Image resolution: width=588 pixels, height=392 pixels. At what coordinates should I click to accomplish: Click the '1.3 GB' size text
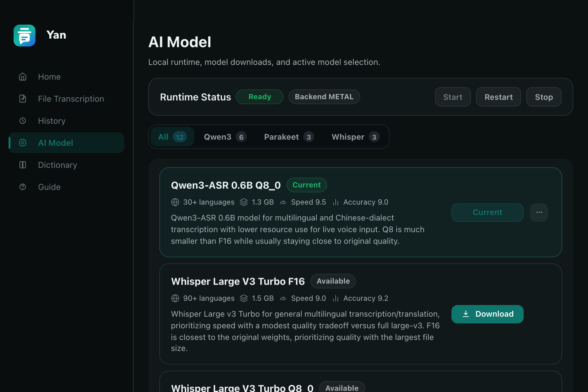[x=263, y=202]
